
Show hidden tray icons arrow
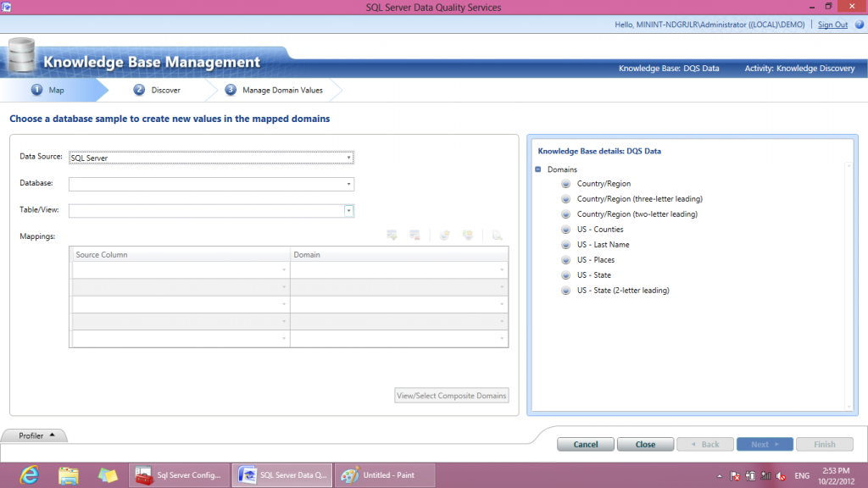(x=719, y=476)
